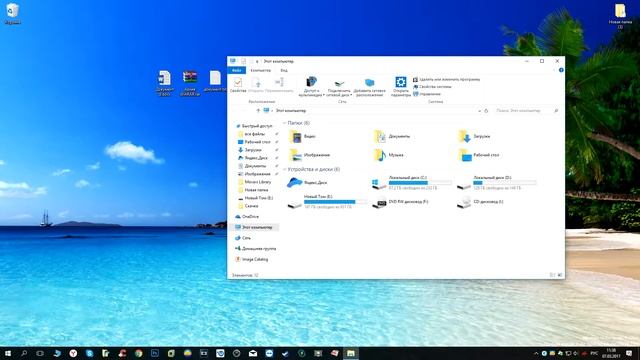The height and width of the screenshot is (360, 640).
Task: Select Новый Том (E:) in navigation pane
Action: click(256, 198)
